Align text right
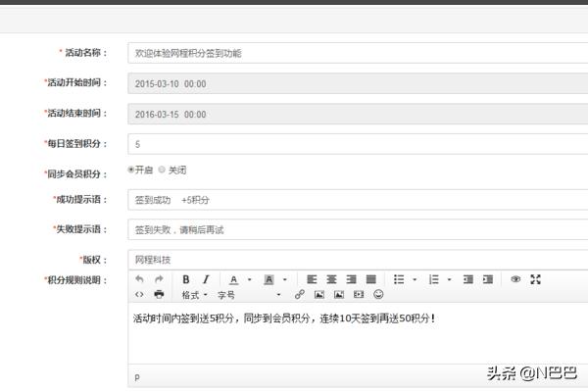Image resolution: width=588 pixels, height=392 pixels. coord(352,279)
